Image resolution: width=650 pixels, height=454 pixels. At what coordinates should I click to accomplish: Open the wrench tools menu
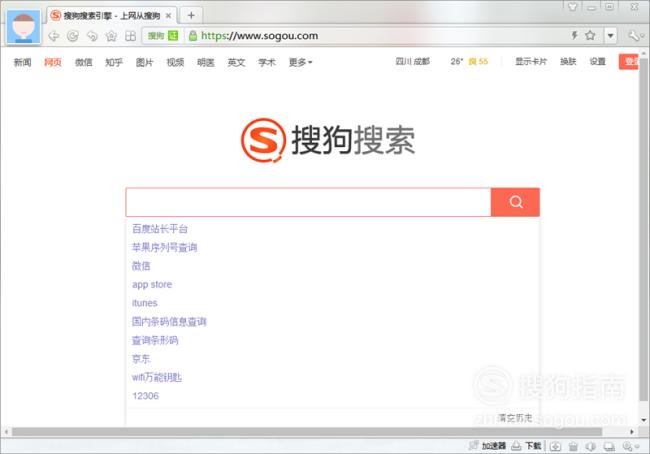pyautogui.click(x=634, y=36)
